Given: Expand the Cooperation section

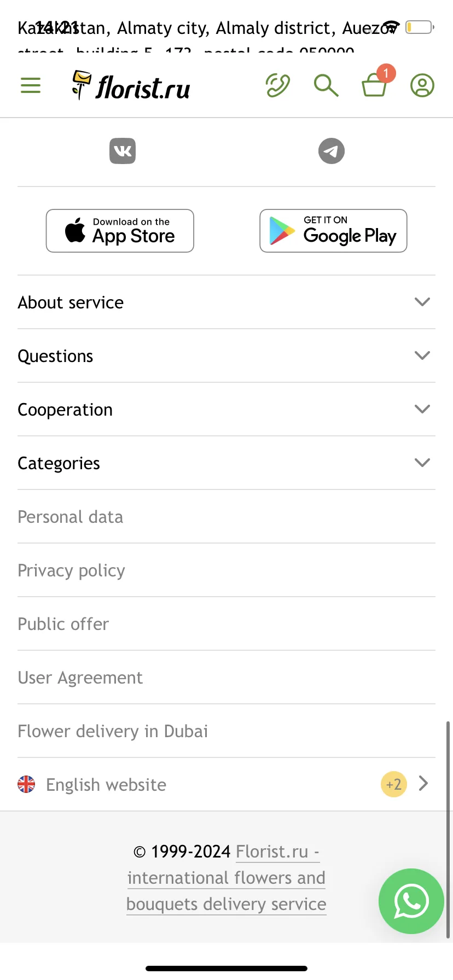Looking at the screenshot, I should (226, 410).
